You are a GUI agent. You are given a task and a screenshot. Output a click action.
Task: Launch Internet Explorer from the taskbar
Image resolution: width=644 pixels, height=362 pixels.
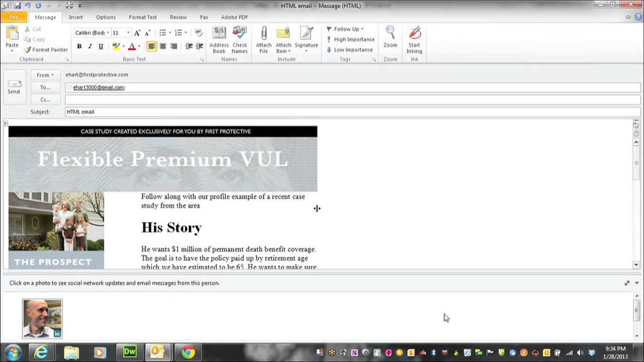pyautogui.click(x=41, y=352)
